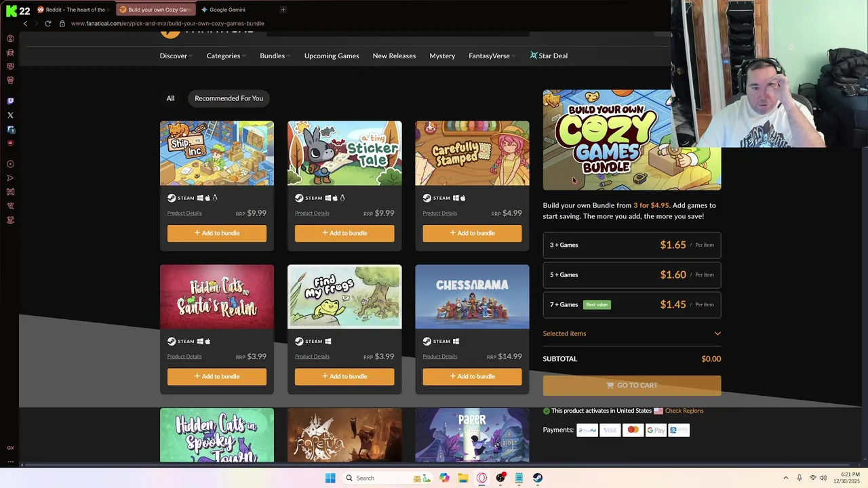The height and width of the screenshot is (488, 868).
Task: Expand the Bundles menu
Action: tap(275, 56)
